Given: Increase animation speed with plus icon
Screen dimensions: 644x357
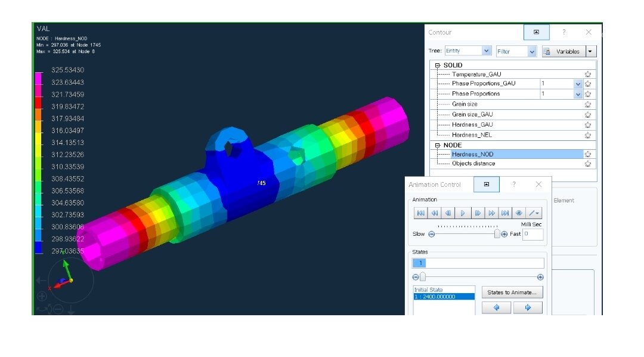Looking at the screenshot, I should (x=504, y=234).
